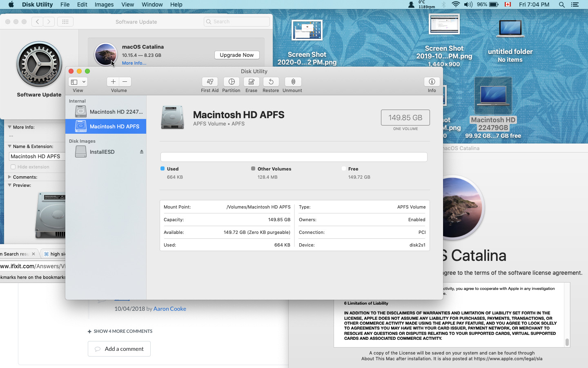Go forward in Software Update window
The width and height of the screenshot is (588, 368).
tap(49, 22)
